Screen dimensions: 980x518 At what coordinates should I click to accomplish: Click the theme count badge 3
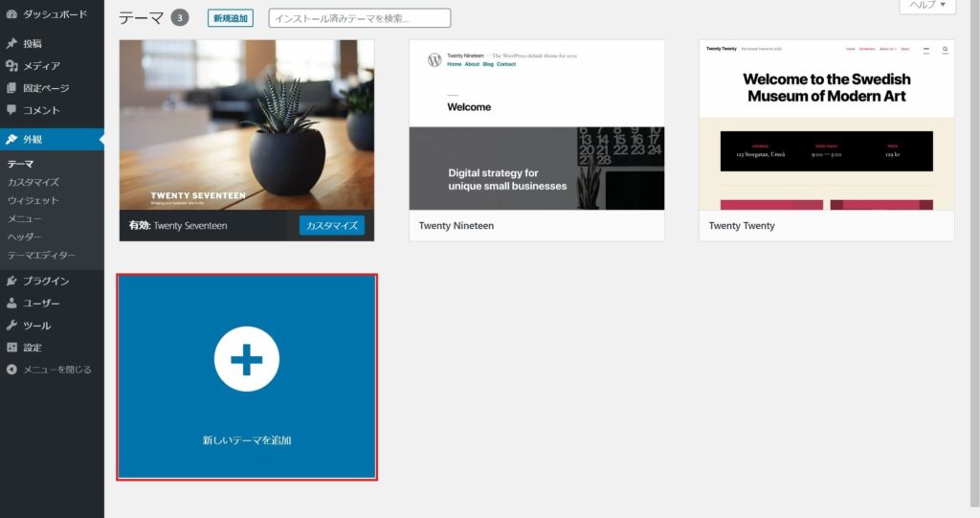(x=180, y=17)
